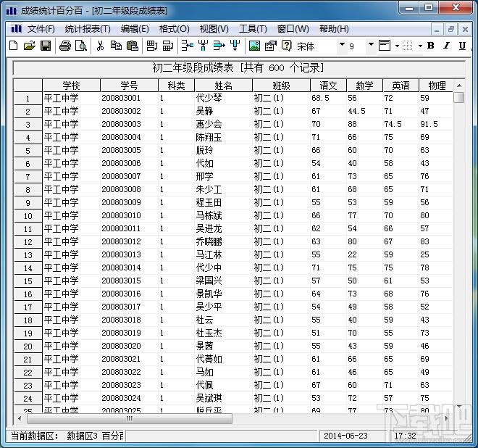Click the Paste clipboard icon
The width and height of the screenshot is (478, 448).
[x=133, y=46]
